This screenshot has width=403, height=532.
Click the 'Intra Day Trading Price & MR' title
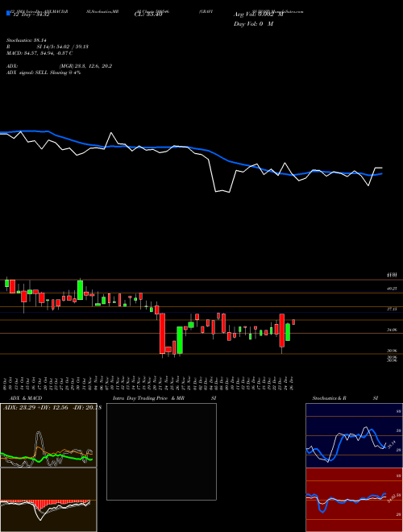[148, 398]
